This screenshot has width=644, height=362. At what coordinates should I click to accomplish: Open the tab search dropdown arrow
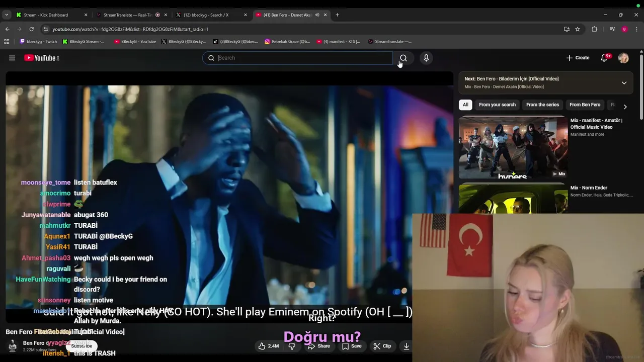click(7, 15)
